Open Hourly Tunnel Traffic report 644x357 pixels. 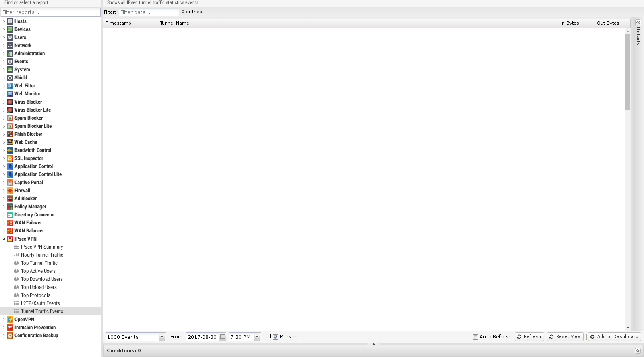pyautogui.click(x=42, y=255)
